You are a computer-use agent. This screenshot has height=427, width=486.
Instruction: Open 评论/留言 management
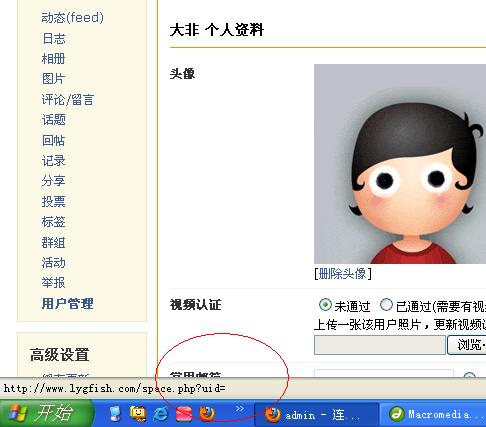tap(68, 99)
